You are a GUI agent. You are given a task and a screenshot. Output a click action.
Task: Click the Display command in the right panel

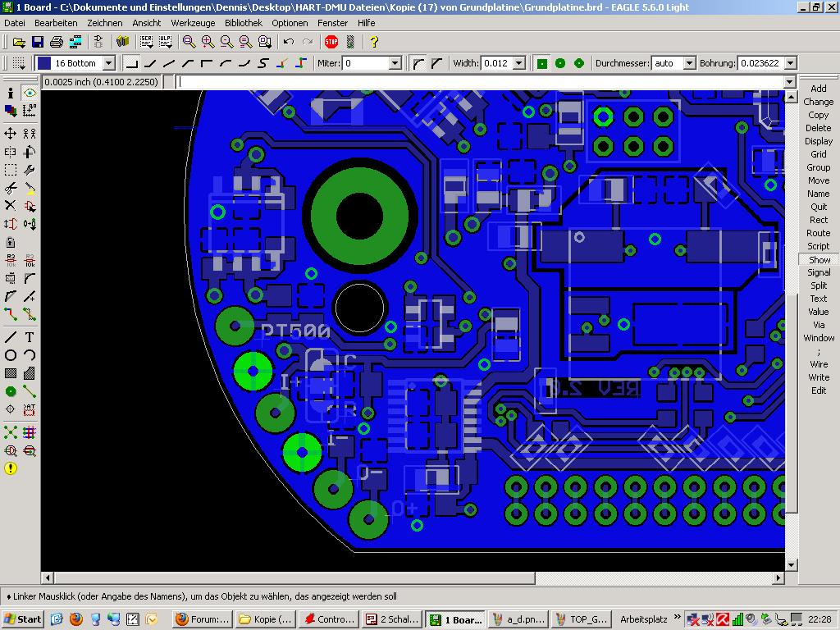tap(818, 141)
